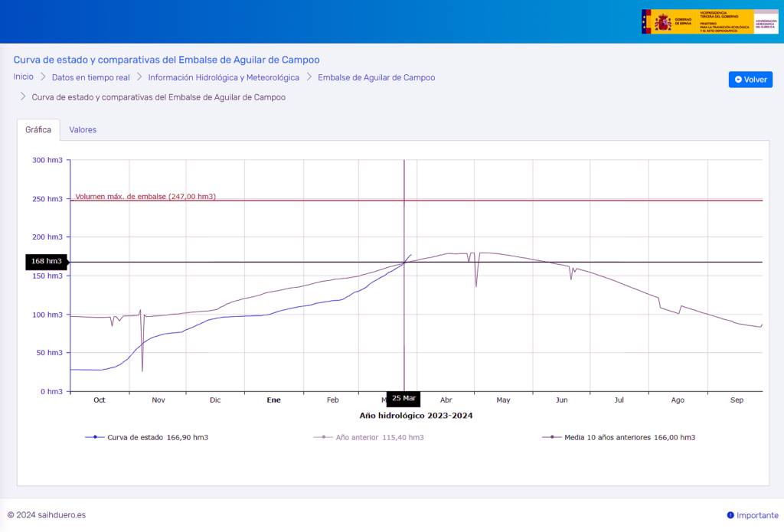Navigate to Embalse de Aguilar de Campoo breadcrumb
The image size is (784, 532).
[x=376, y=77]
